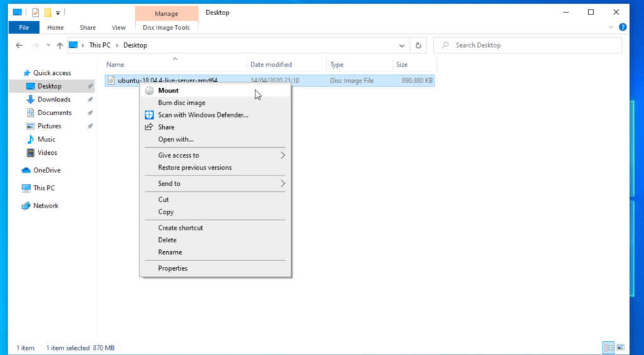Click the Back arrow navigation button
The image size is (644, 355).
tap(19, 45)
